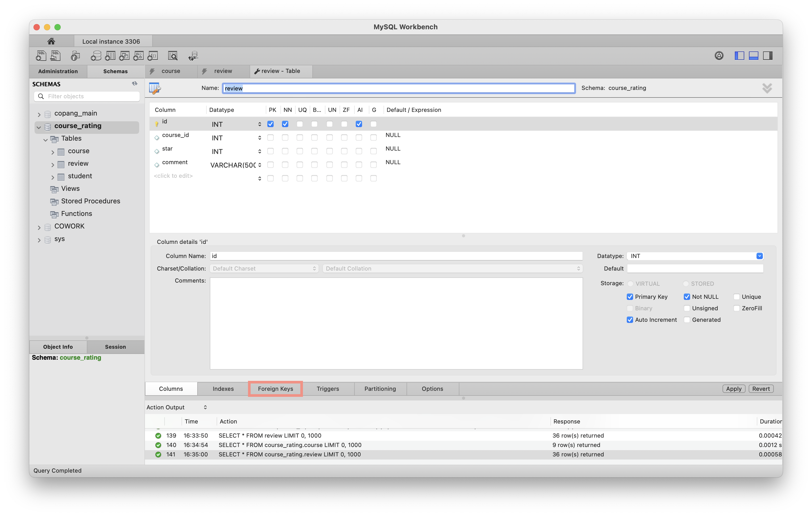This screenshot has height=516, width=812.
Task: Toggle NN checkbox for course_id column
Action: pyautogui.click(x=285, y=137)
